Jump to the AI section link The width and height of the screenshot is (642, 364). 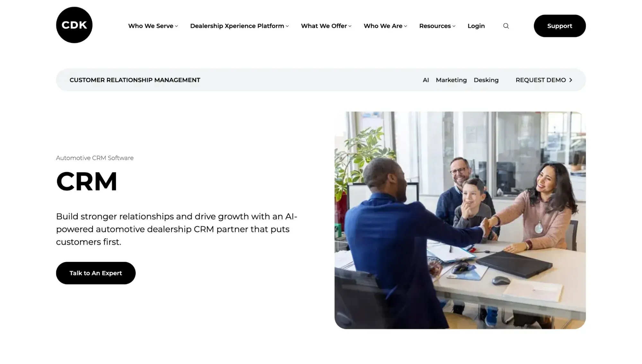pyautogui.click(x=426, y=80)
